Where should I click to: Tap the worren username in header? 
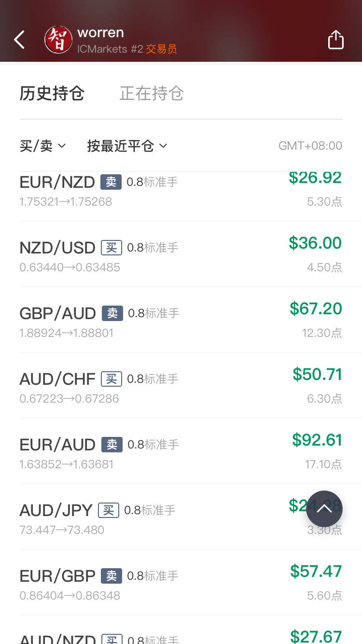pyautogui.click(x=100, y=33)
